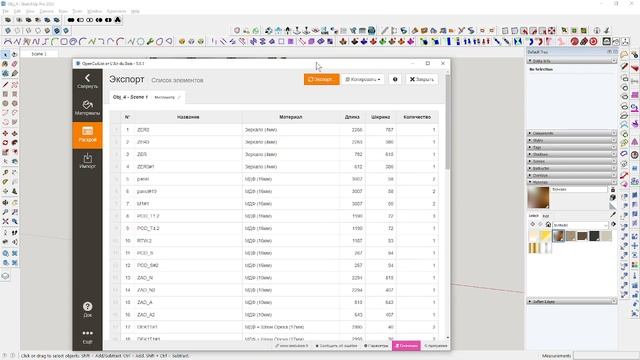Image resolution: width=640 pixels, height=360 pixels.
Task: Select the Orbit camera tool
Action: click(5, 202)
